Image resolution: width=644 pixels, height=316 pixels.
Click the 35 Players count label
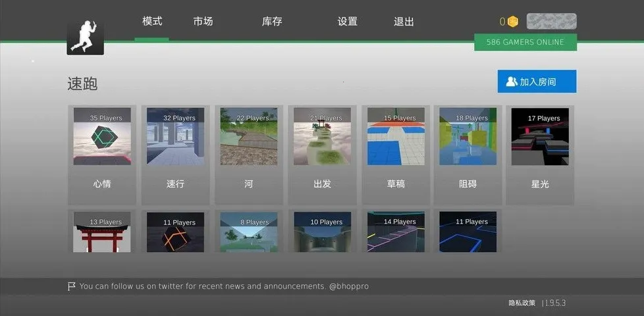[106, 118]
